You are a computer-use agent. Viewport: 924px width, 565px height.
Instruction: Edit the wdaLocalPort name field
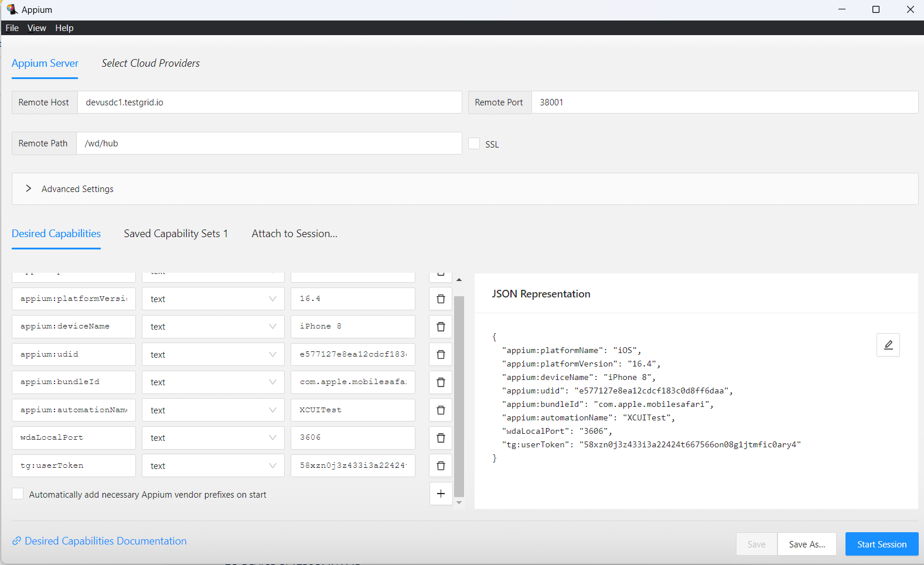click(74, 438)
